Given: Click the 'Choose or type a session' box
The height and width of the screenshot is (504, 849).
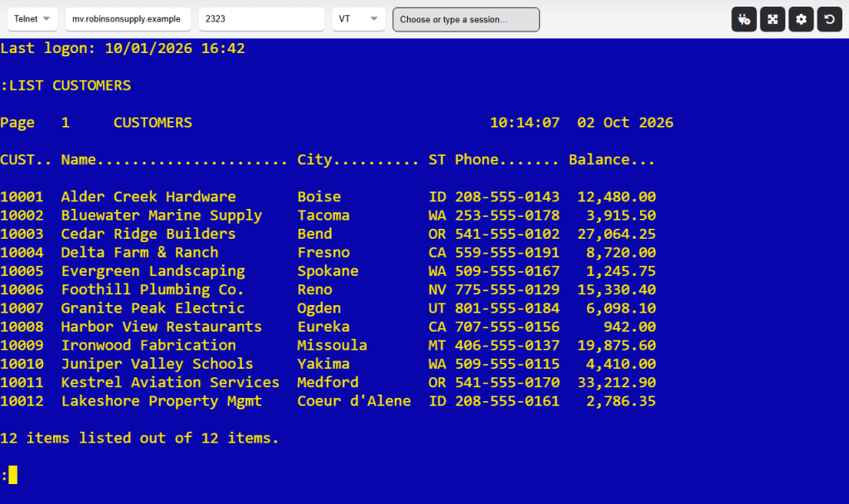Looking at the screenshot, I should click(466, 20).
